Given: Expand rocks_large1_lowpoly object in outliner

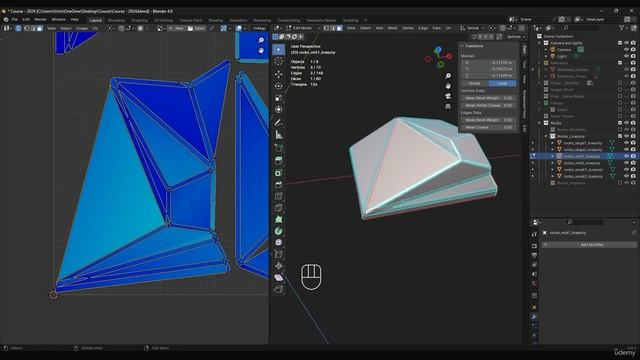Looking at the screenshot, I should 552,143.
